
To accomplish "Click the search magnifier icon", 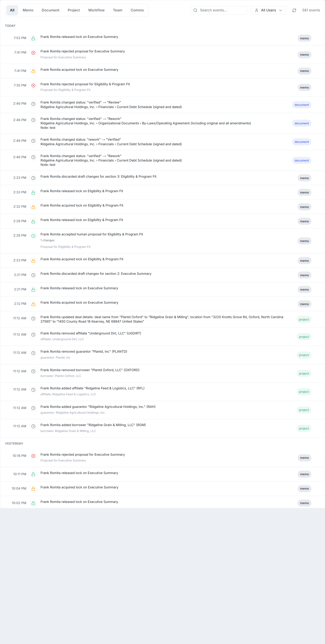I will (x=195, y=10).
